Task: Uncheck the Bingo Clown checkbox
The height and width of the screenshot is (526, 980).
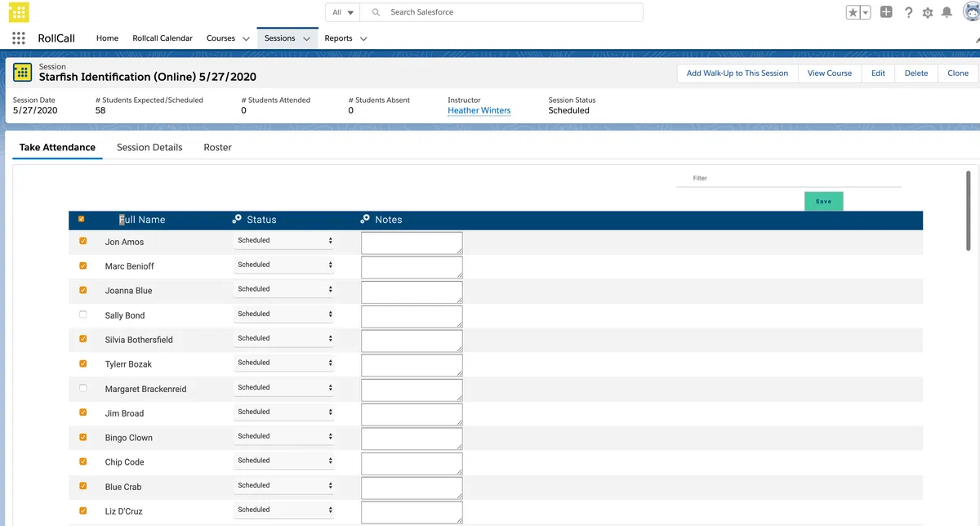Action: pyautogui.click(x=83, y=437)
